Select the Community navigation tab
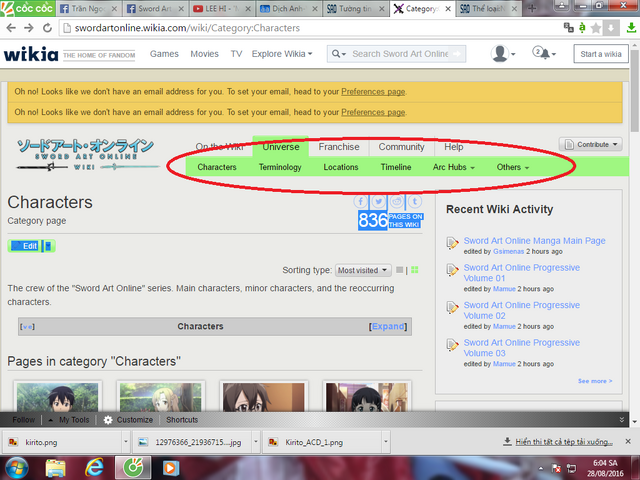Screen dimensions: 640x480 pos(401,147)
